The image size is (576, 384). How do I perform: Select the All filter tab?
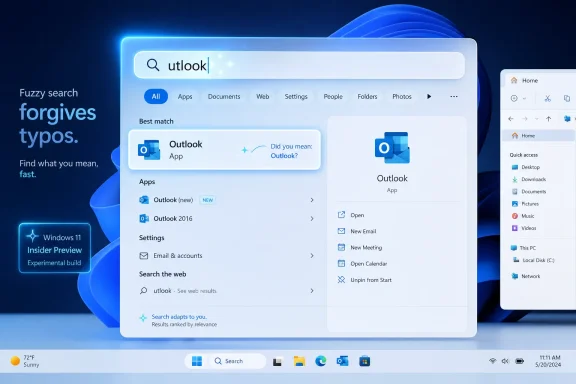coord(156,96)
